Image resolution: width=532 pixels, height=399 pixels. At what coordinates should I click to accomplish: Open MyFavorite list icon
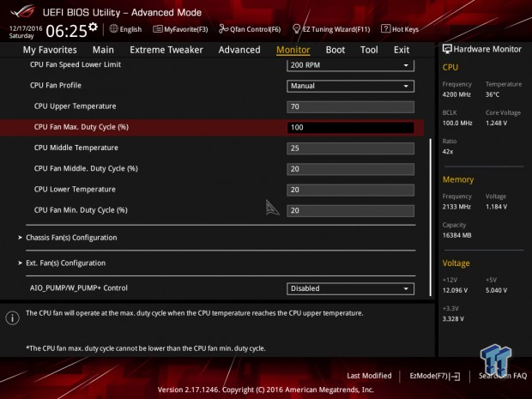tap(158, 29)
